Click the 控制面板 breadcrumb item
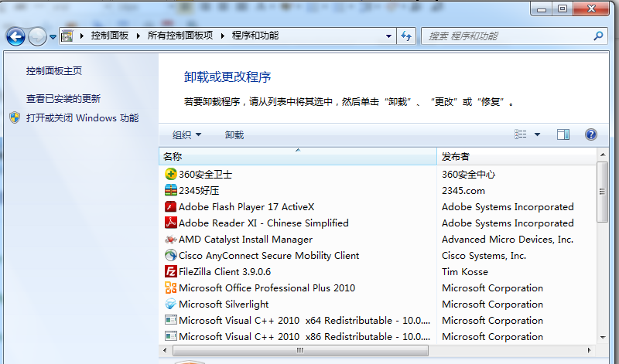619x364 pixels. point(109,36)
